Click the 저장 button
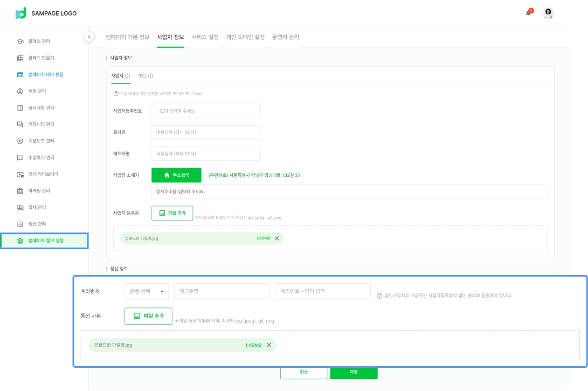The width and height of the screenshot is (588, 391). point(354,372)
